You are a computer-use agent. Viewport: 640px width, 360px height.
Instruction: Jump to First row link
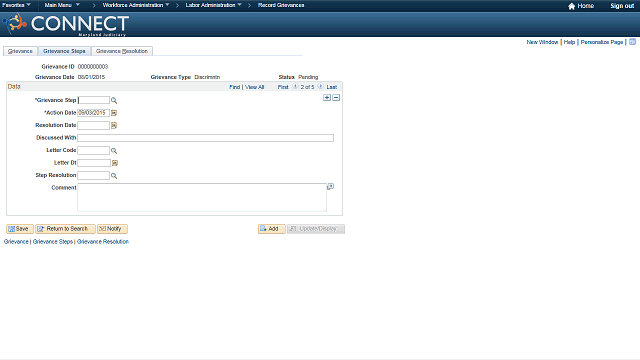[283, 87]
